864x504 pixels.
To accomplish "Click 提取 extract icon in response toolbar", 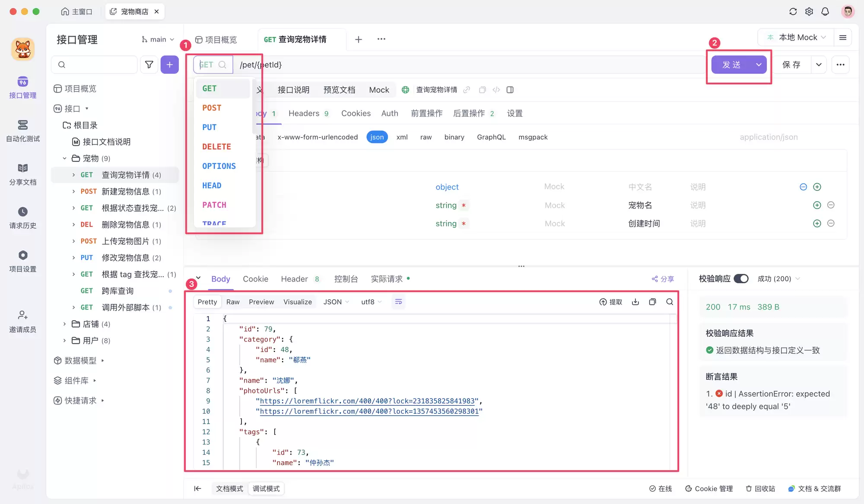I will point(611,302).
